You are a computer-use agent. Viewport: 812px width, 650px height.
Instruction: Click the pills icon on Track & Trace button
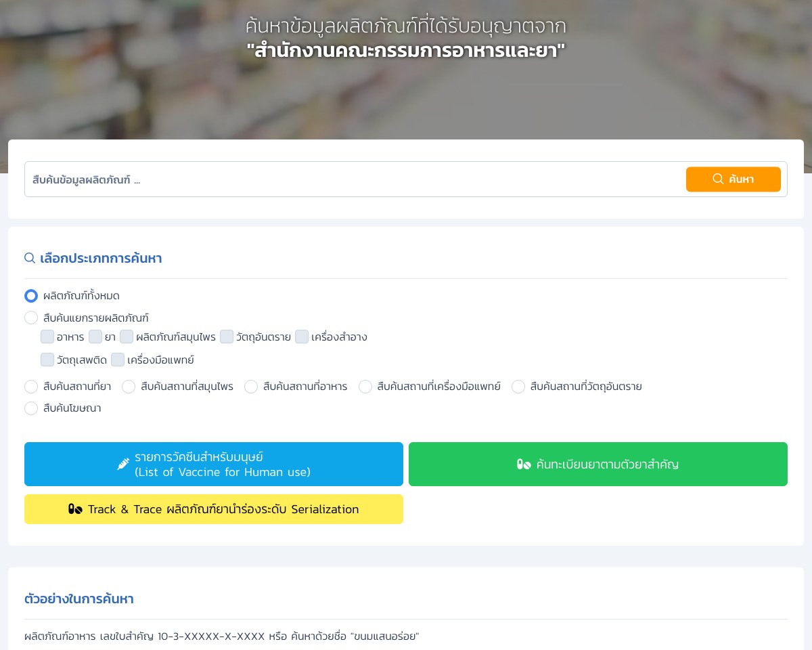pos(75,509)
